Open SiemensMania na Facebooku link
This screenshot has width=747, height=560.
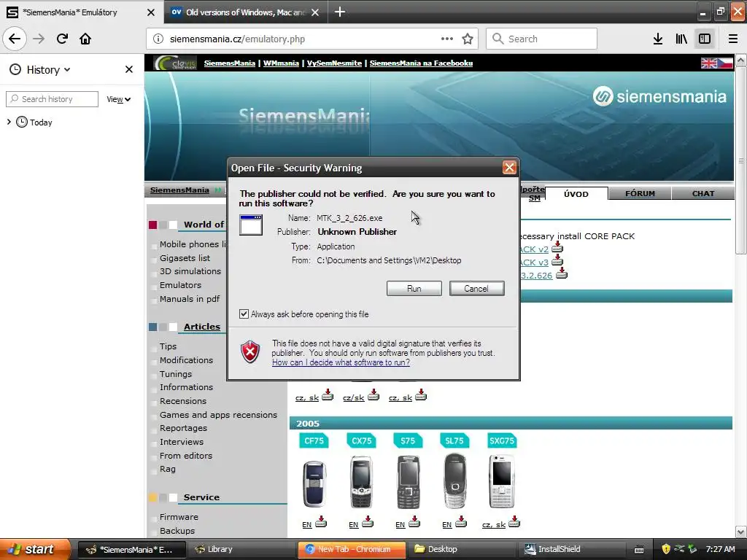point(421,63)
